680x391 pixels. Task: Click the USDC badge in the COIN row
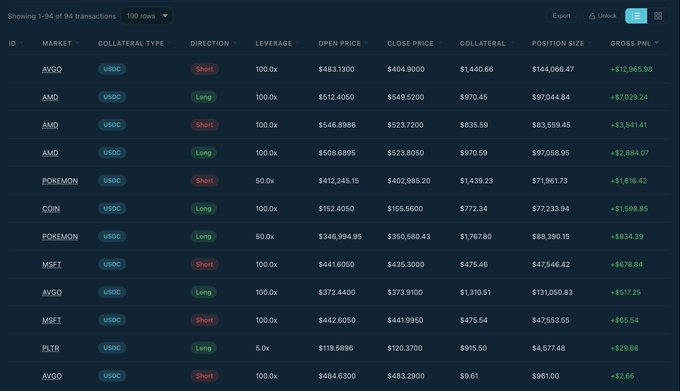[112, 209]
